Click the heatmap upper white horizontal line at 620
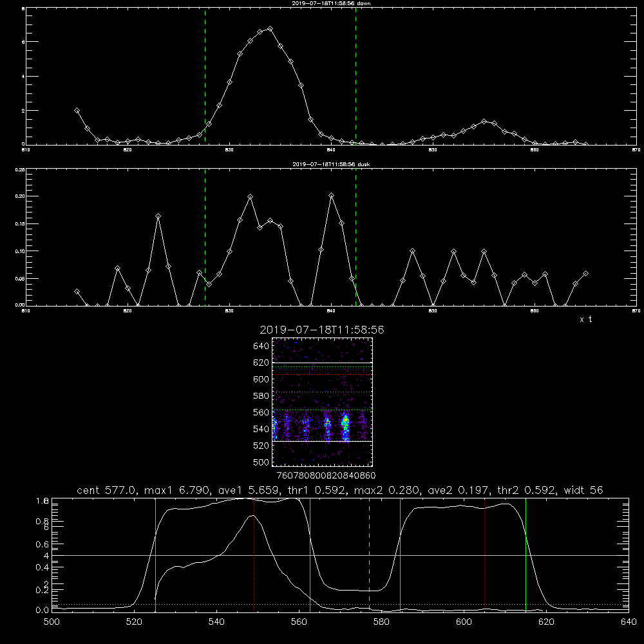This screenshot has width=644, height=644. coord(323,363)
